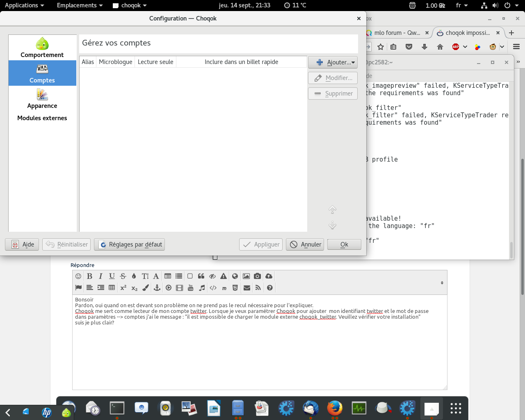The width and height of the screenshot is (525, 420).
Task: Apply superscript formatting
Action: [x=123, y=288]
